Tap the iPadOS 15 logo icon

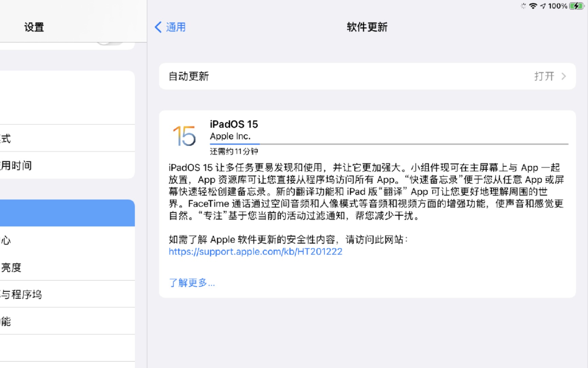(184, 136)
